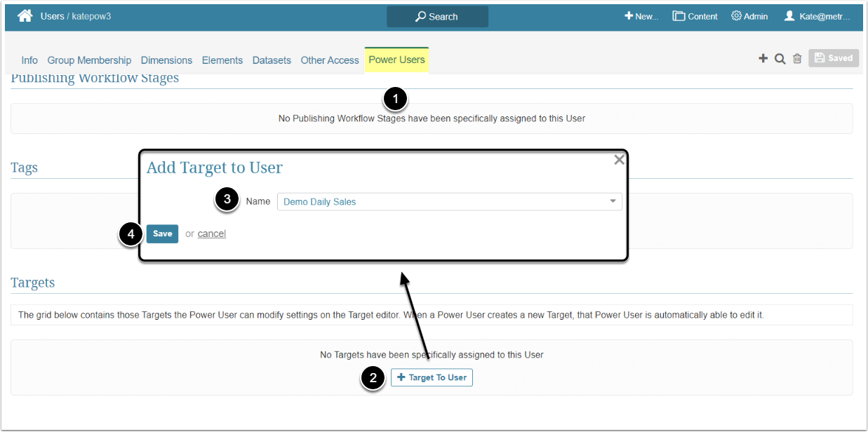Save the target in the dialog
Viewport: 868px width, 432px height.
(162, 234)
